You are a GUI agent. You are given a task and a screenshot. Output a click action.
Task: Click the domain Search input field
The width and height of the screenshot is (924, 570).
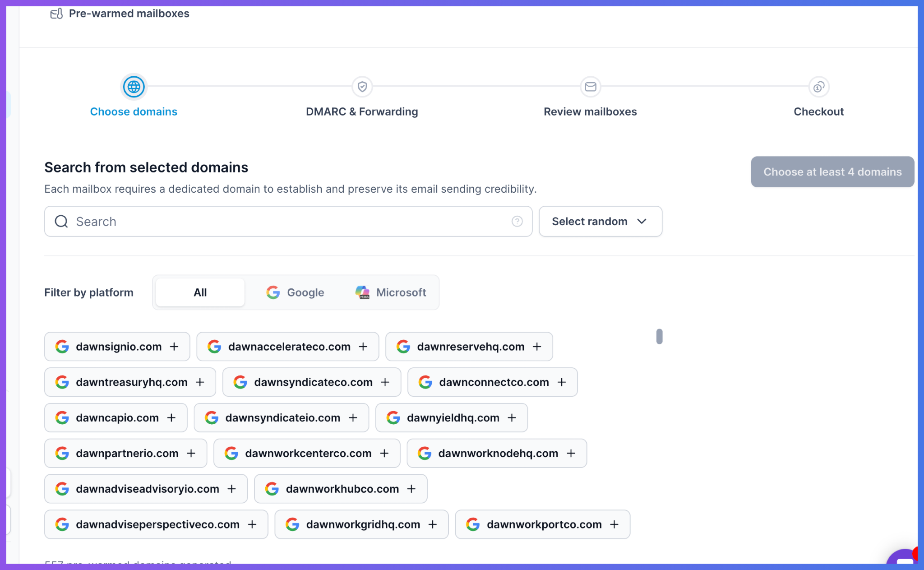[x=288, y=222]
